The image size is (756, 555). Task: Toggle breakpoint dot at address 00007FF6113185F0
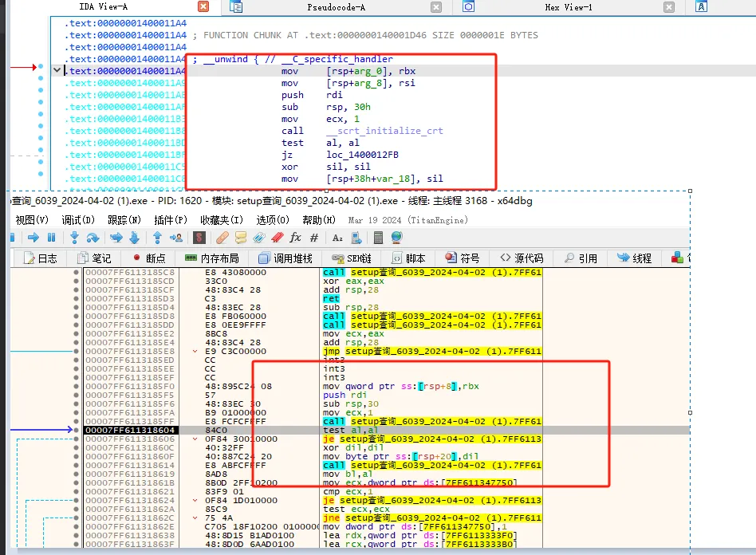pos(77,387)
